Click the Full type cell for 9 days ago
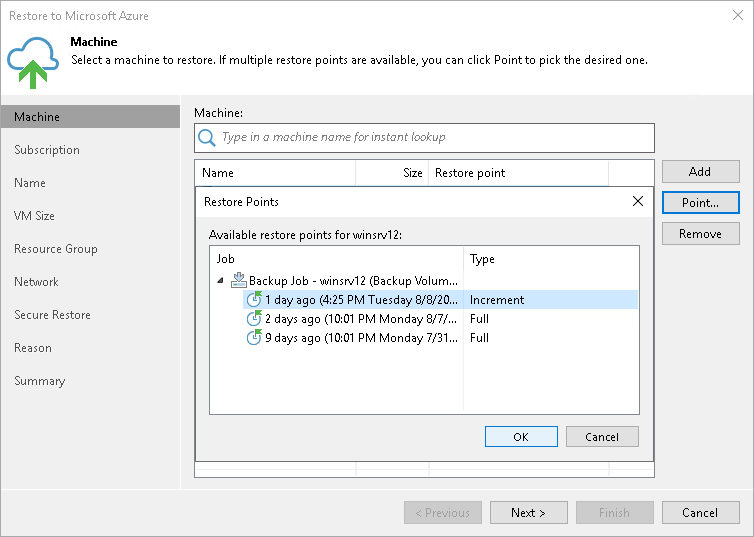Screen dimensions: 754x537 (479, 338)
